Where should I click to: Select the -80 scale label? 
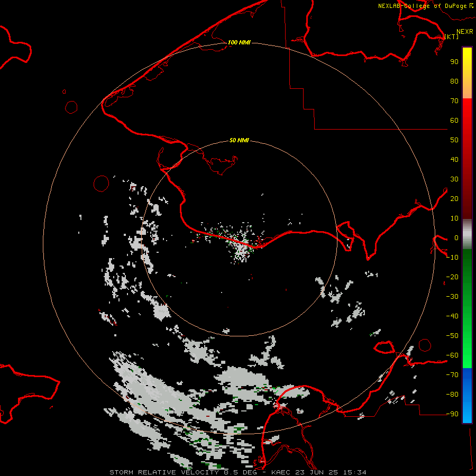coord(452,395)
